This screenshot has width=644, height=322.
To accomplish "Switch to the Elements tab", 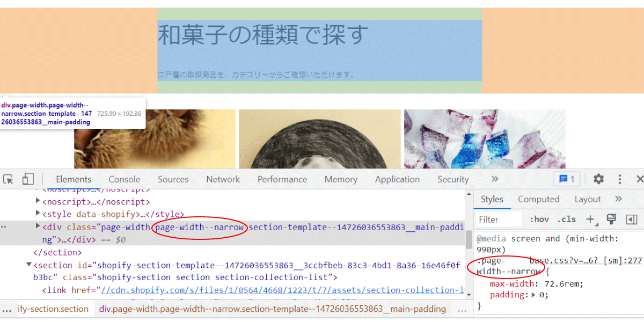I will pos(74,179).
